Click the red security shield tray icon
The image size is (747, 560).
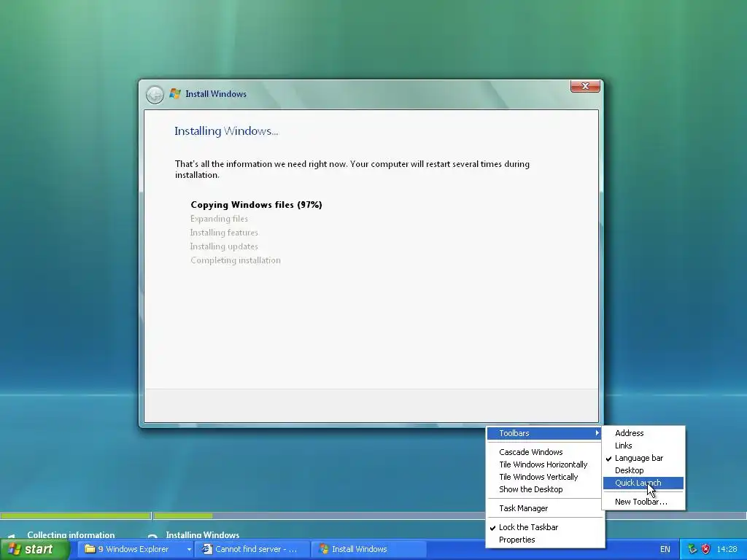pos(705,549)
